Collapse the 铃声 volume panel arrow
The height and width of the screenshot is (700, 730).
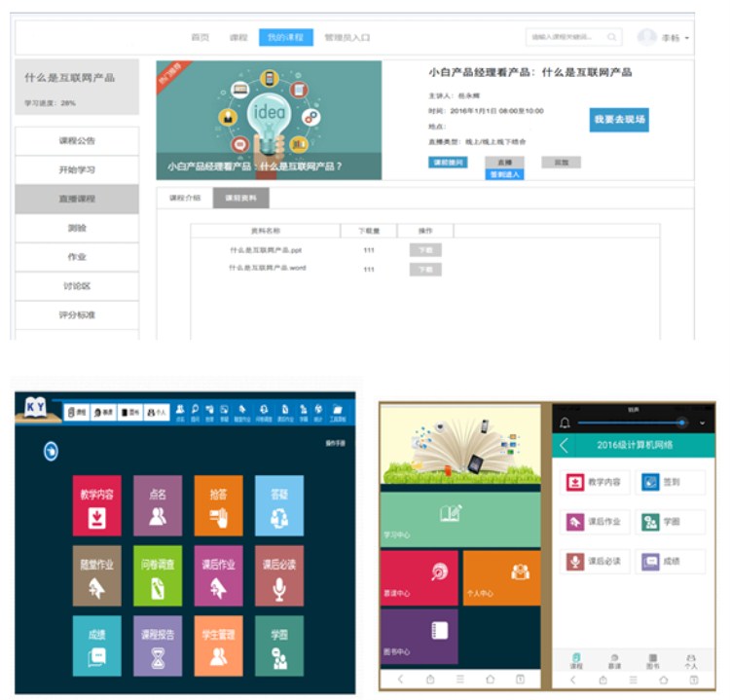pyautogui.click(x=703, y=423)
